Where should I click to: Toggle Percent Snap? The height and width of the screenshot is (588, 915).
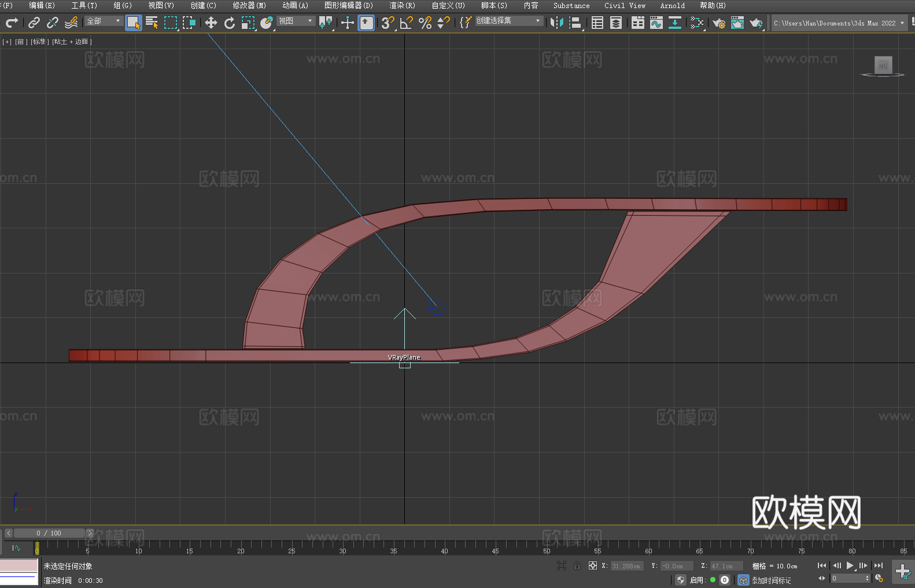[425, 23]
